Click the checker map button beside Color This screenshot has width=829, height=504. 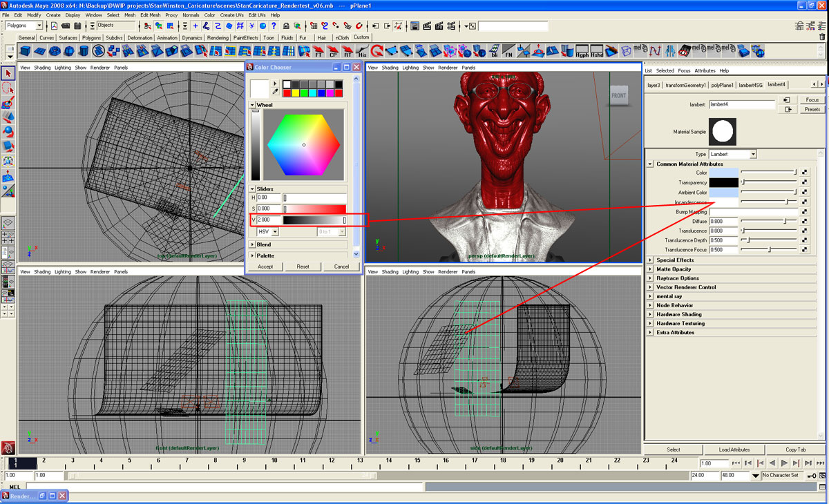click(x=805, y=173)
